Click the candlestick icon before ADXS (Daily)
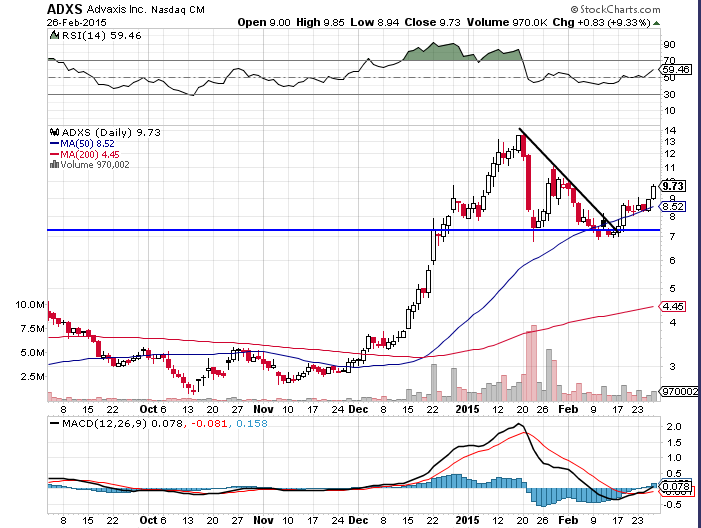The height and width of the screenshot is (528, 701). point(55,132)
